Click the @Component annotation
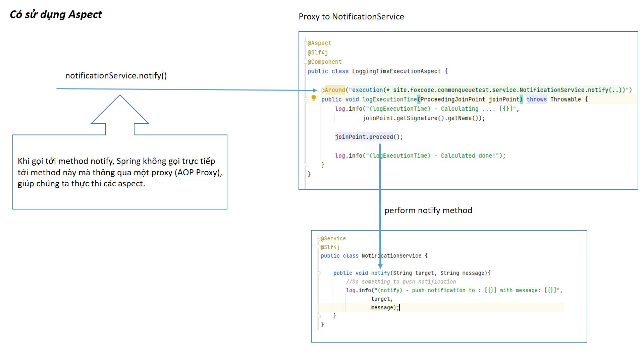 325,62
